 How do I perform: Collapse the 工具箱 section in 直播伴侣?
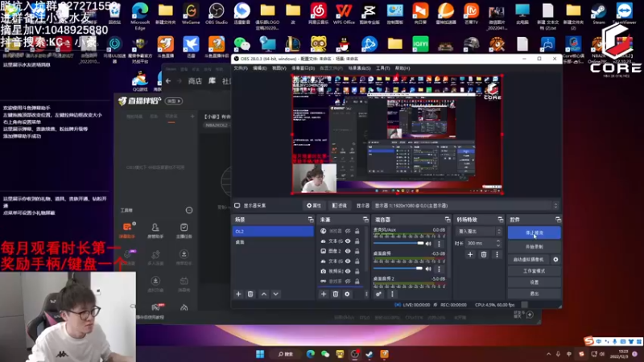point(189,210)
